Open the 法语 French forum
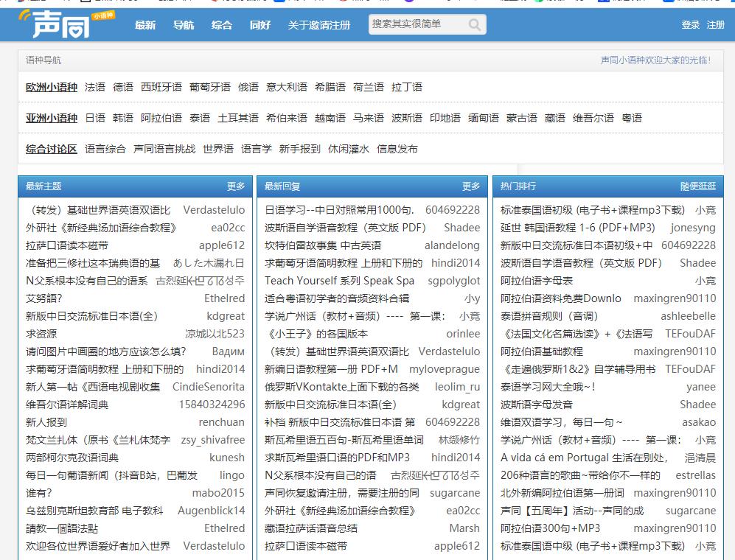Screen dimensions: 735x560 point(95,86)
